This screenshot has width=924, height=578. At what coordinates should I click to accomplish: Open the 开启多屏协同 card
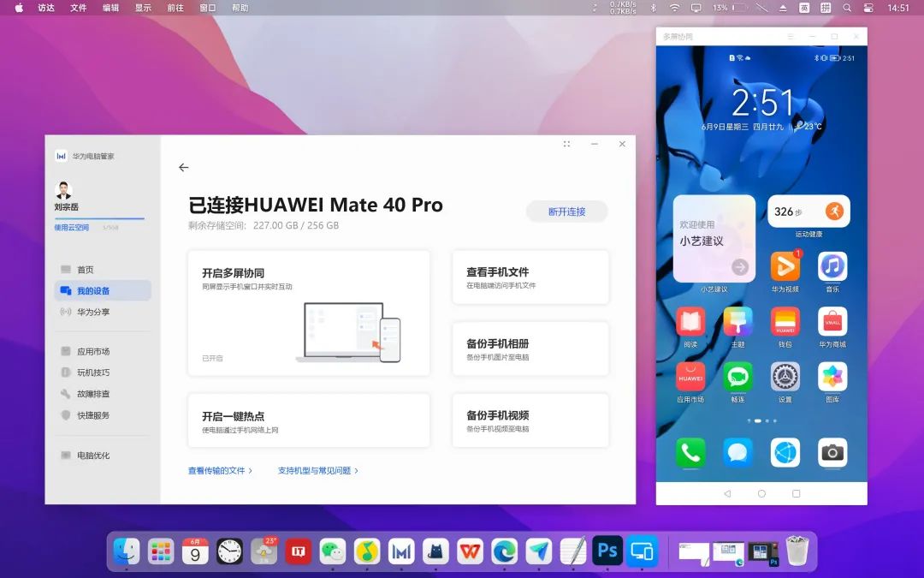309,313
